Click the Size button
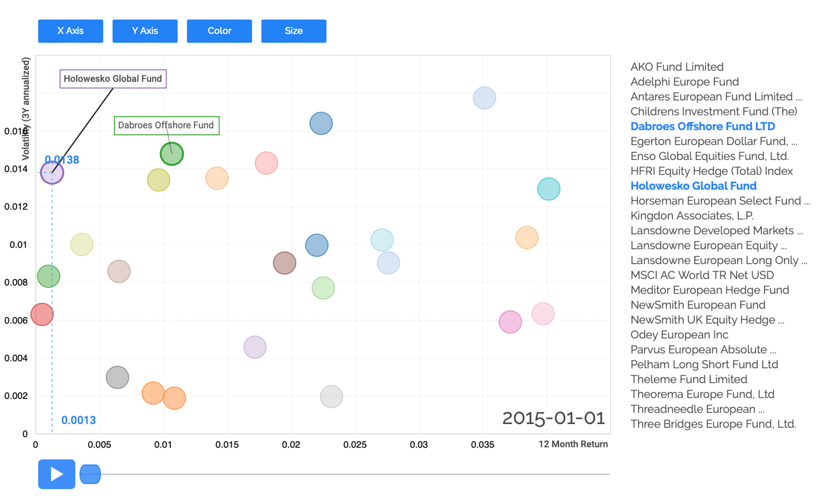 coord(293,31)
